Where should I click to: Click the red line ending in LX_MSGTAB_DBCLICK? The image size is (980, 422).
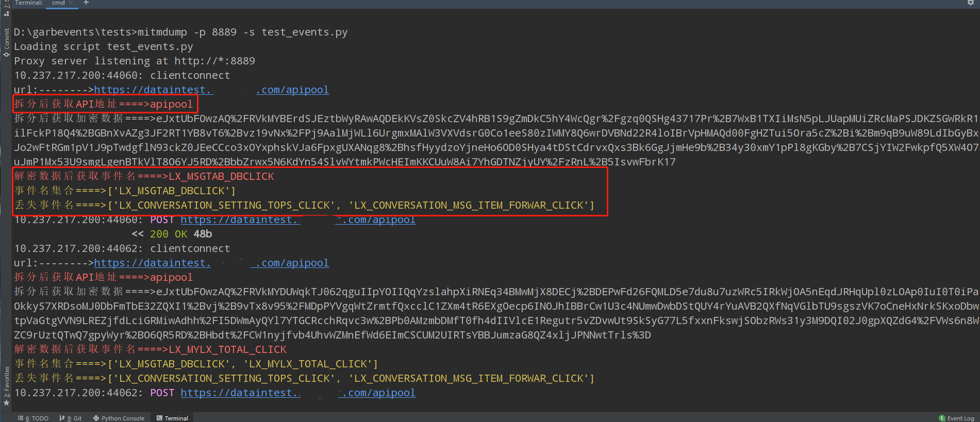coord(144,176)
